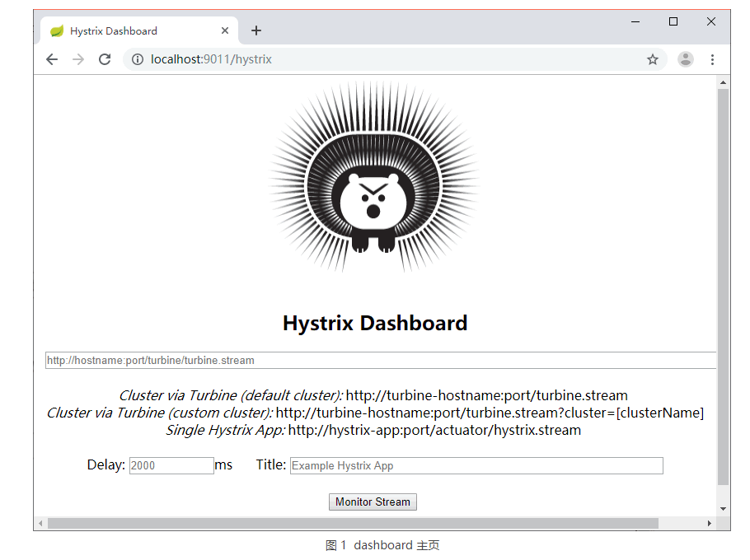Click the Delay: label
This screenshot has width=750, height=560.
point(105,465)
